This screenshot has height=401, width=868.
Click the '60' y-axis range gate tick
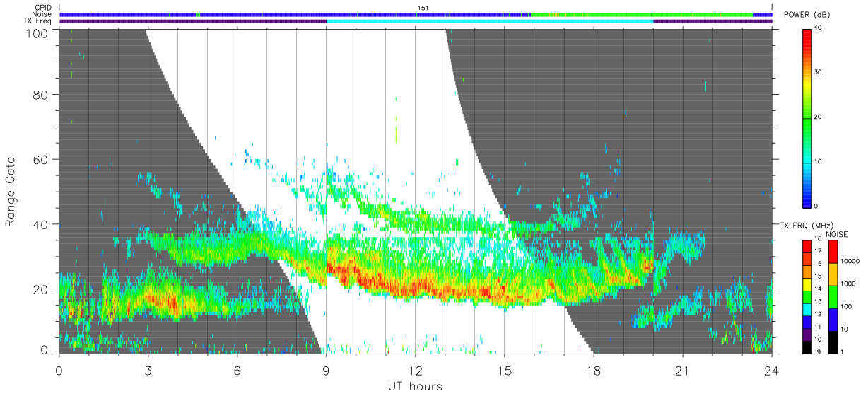tap(41, 159)
